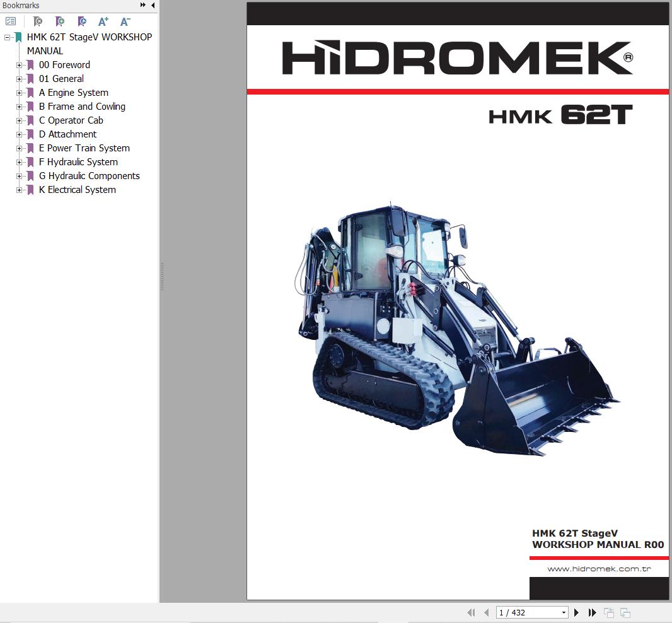The image size is (672, 623).
Task: Click the delete bookmark icon
Action: click(38, 21)
